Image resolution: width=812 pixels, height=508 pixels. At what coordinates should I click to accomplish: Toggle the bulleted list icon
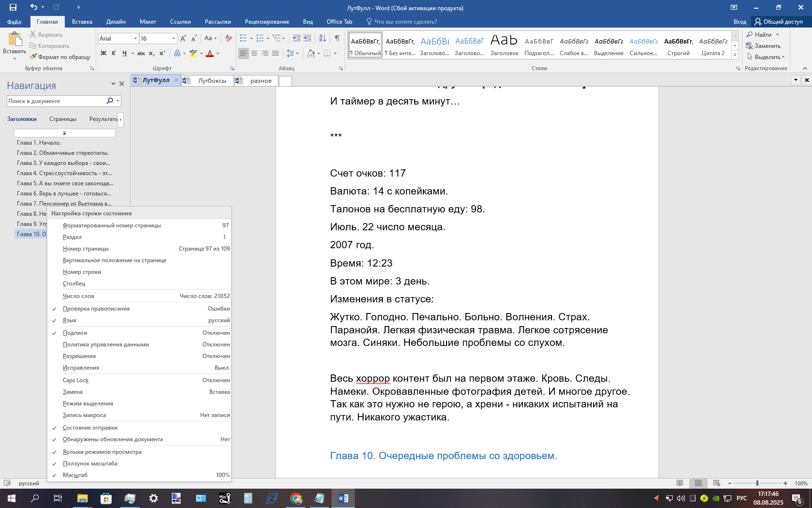click(x=243, y=38)
